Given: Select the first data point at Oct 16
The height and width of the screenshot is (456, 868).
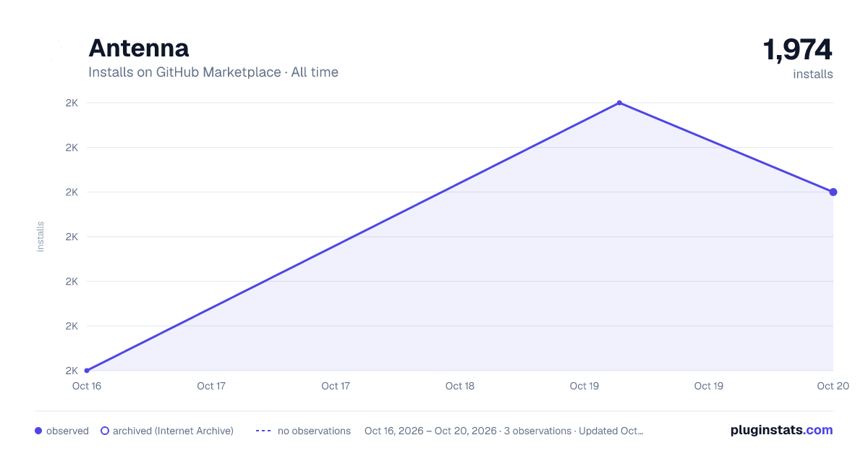Looking at the screenshot, I should (87, 371).
